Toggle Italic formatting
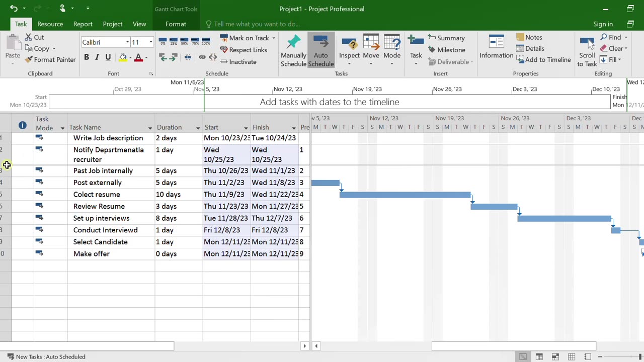The width and height of the screenshot is (644, 362). coord(97,57)
